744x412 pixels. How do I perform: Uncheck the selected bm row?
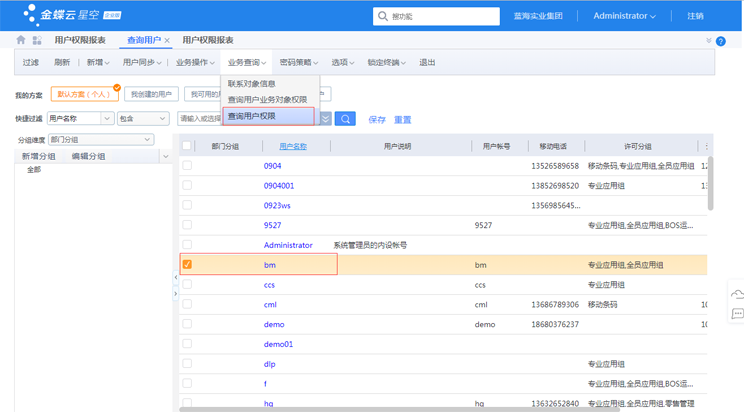(187, 264)
